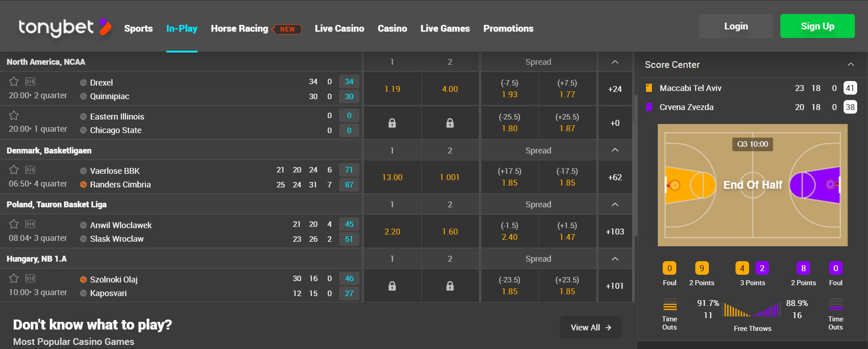Collapse the Denmark, Basketligaen spread column
The image size is (868, 349).
(615, 150)
